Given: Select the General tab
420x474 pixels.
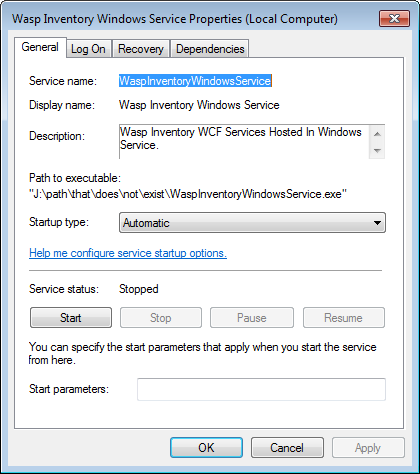Looking at the screenshot, I should 40,47.
